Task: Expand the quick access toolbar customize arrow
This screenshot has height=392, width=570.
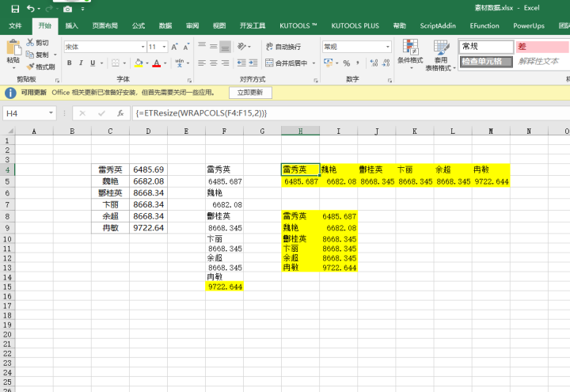Action: tap(83, 9)
